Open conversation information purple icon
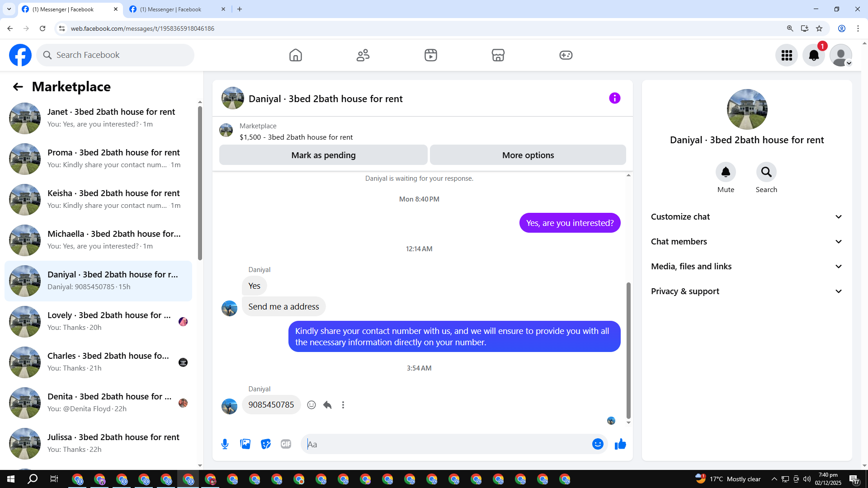 (x=614, y=98)
